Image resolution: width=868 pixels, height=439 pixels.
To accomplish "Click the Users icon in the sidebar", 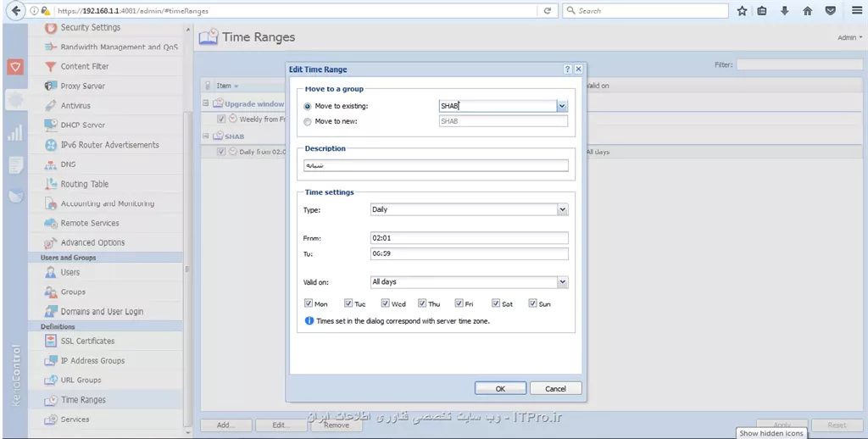I will pos(51,272).
